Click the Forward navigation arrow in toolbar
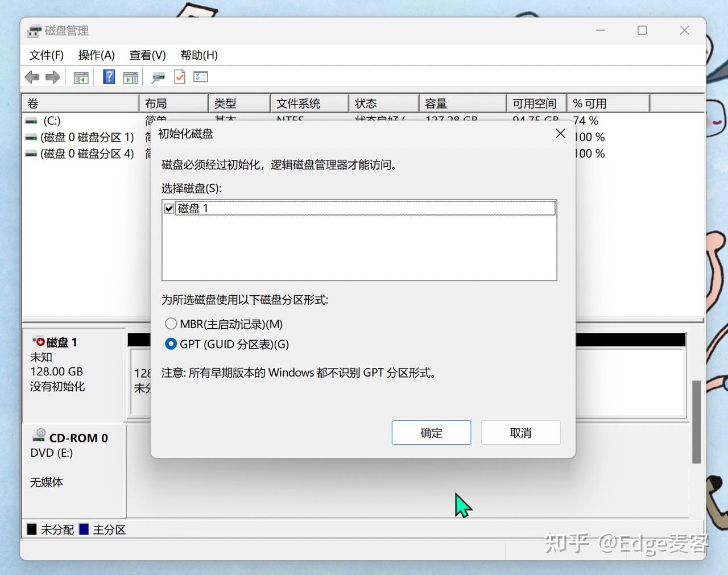Viewport: 728px width, 575px height. [x=53, y=77]
